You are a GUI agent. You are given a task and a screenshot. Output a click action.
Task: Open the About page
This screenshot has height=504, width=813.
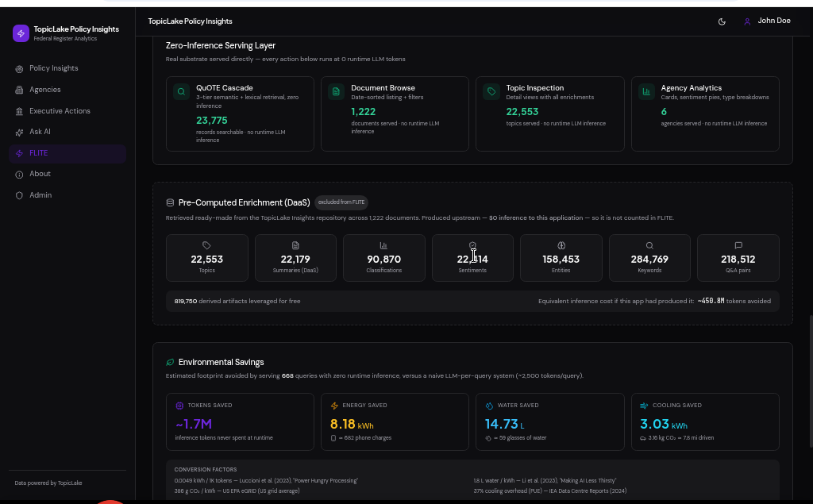67,174
